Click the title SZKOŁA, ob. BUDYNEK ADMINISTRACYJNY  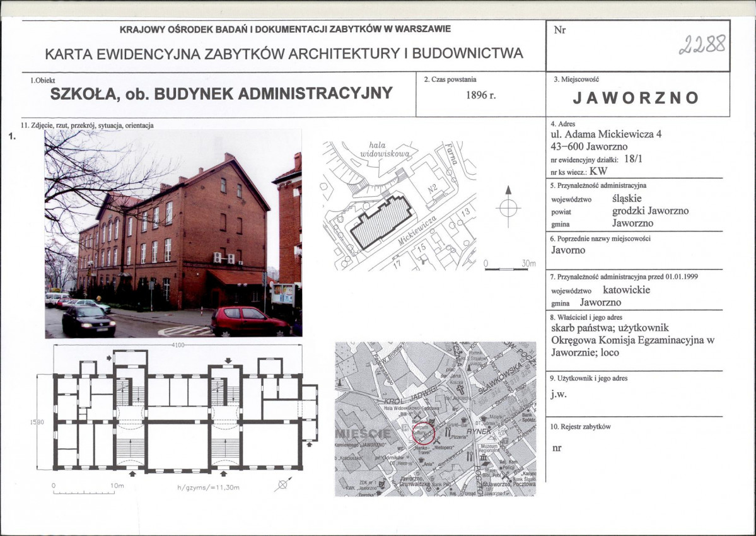point(221,93)
